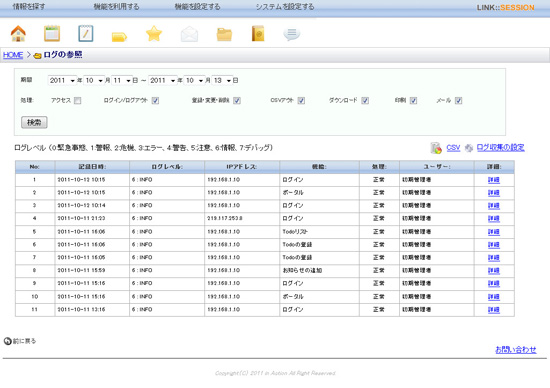Click the ログレベル column header

pyautogui.click(x=167, y=167)
